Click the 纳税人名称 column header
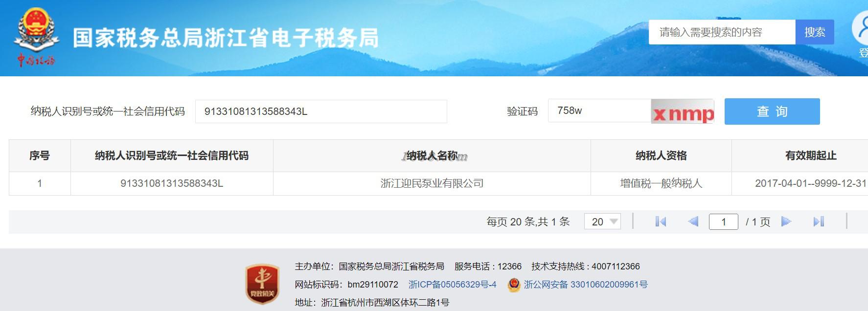 (x=432, y=155)
